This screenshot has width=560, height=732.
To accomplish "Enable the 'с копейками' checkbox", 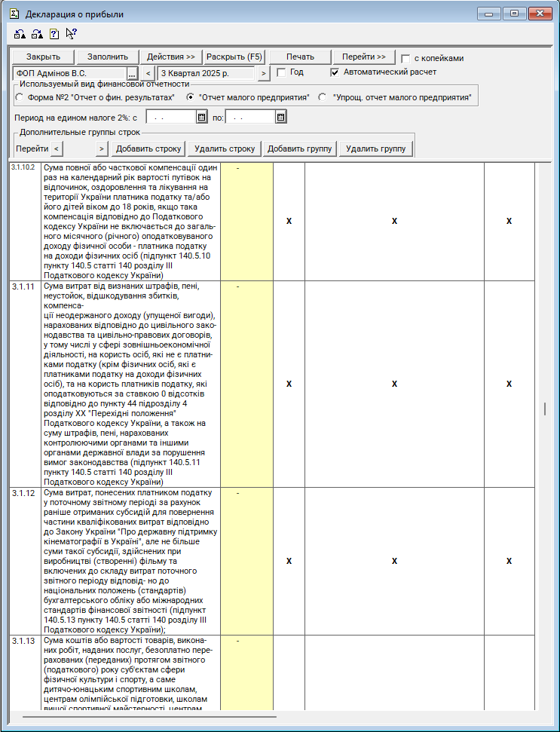I will pyautogui.click(x=406, y=58).
